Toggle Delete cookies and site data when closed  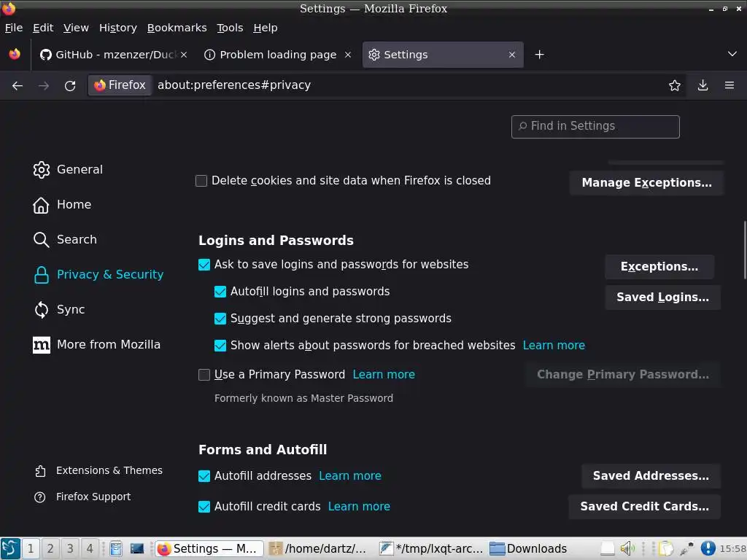[x=201, y=181]
